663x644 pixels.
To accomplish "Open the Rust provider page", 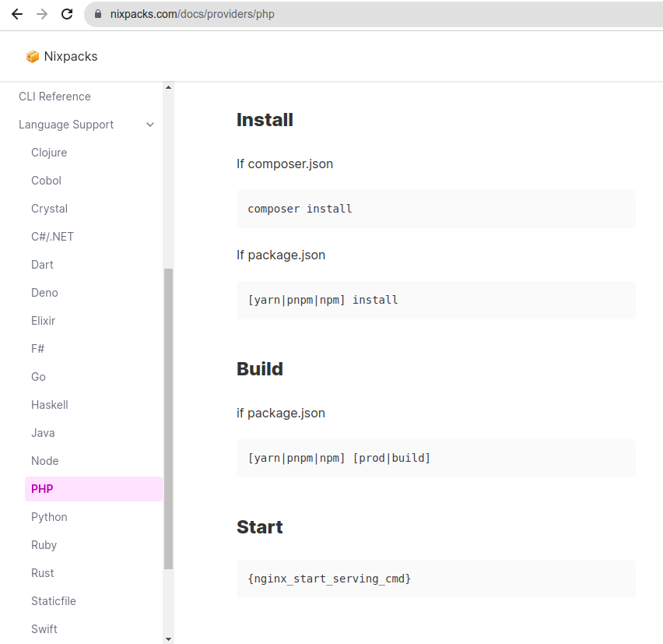I will 42,572.
